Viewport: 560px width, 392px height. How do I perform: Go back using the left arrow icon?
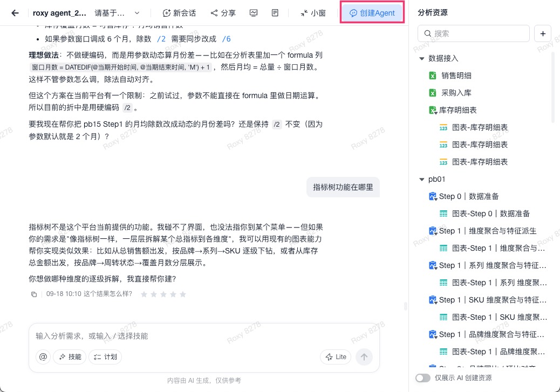tap(15, 13)
